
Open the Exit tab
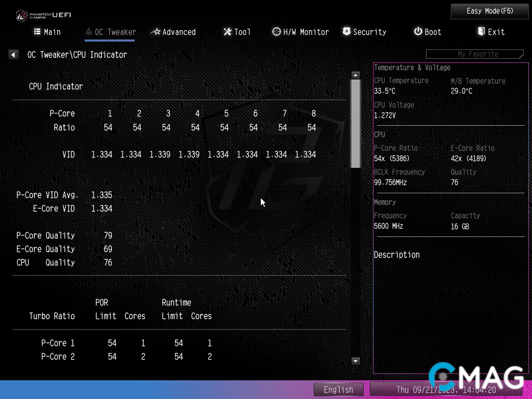(x=491, y=32)
